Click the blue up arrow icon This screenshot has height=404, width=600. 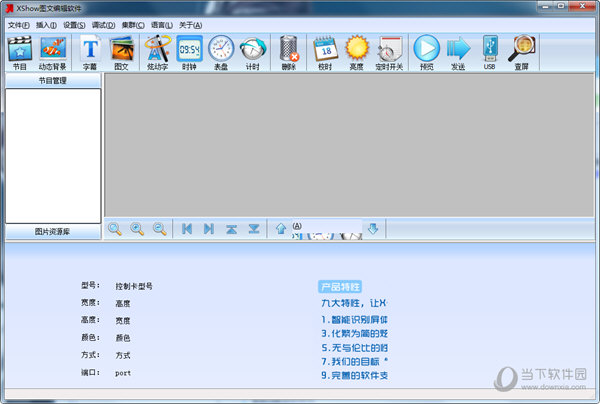coord(281,229)
